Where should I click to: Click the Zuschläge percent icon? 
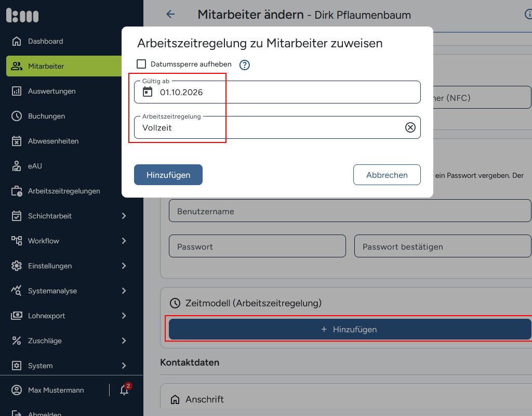coord(16,341)
